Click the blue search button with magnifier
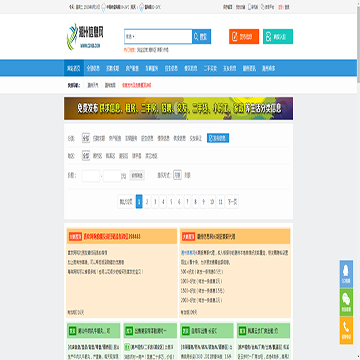The height and width of the screenshot is (360, 360). coord(201,37)
